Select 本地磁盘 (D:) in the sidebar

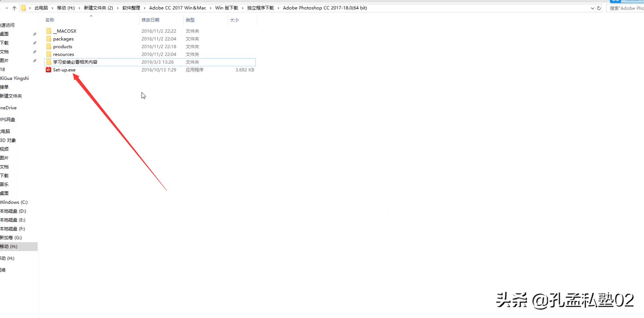13,211
